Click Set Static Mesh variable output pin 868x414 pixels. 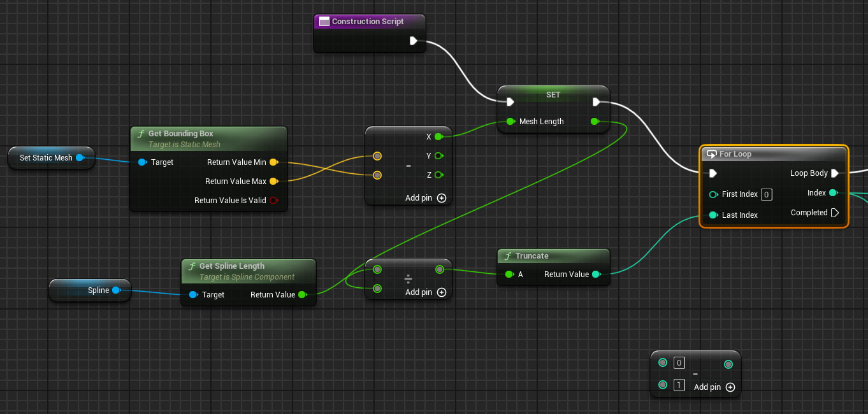click(x=80, y=157)
